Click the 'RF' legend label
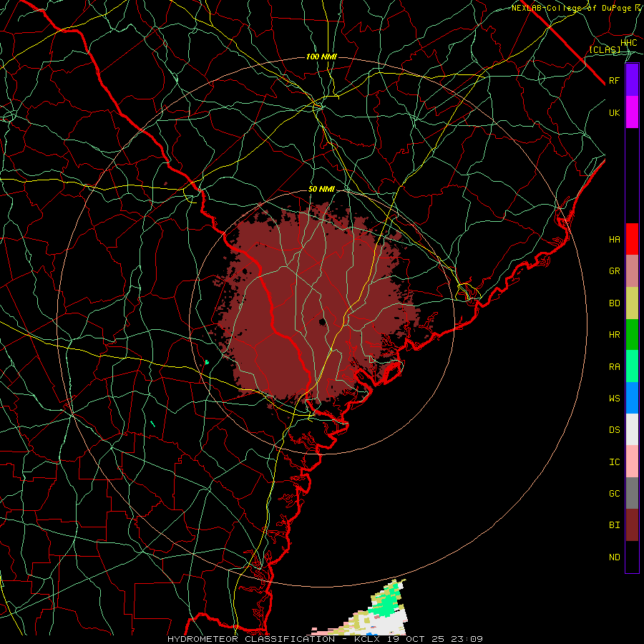Image resolution: width=644 pixels, height=644 pixels. coord(614,80)
